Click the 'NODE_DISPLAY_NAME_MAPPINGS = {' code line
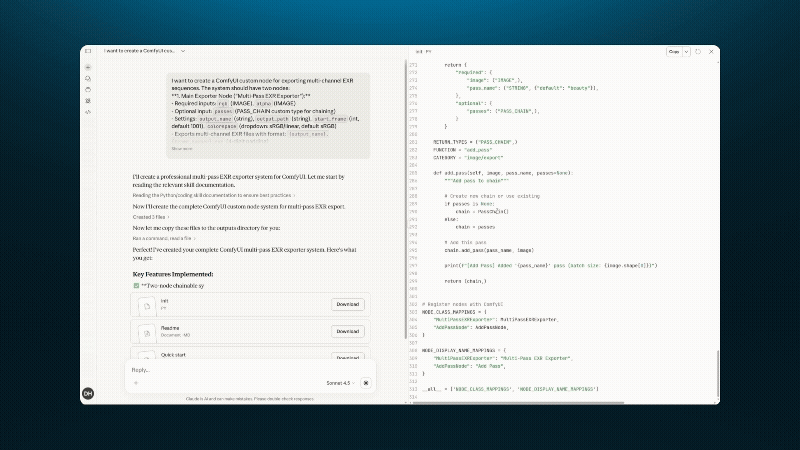 [x=464, y=351]
